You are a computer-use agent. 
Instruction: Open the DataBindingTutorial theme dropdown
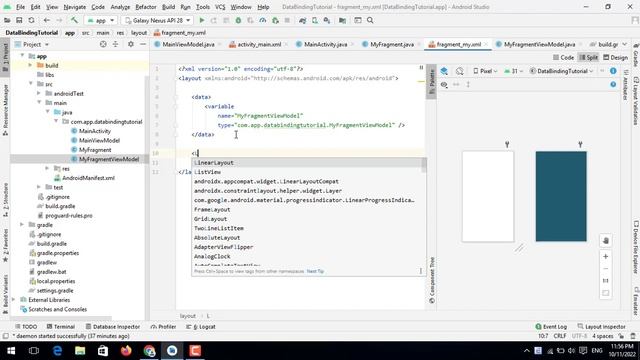pos(561,71)
